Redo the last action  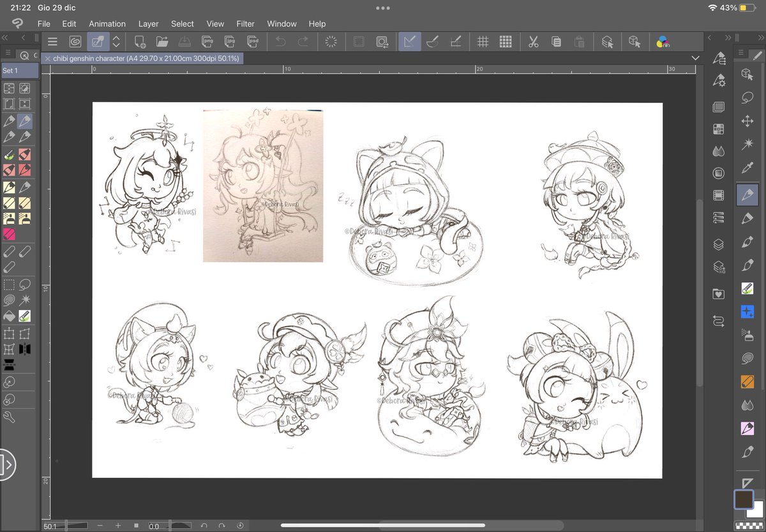(303, 42)
